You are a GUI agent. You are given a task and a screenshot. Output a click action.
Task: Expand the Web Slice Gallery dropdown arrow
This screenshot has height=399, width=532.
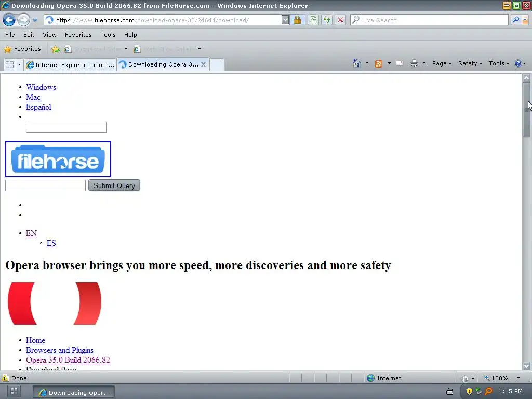tap(199, 49)
